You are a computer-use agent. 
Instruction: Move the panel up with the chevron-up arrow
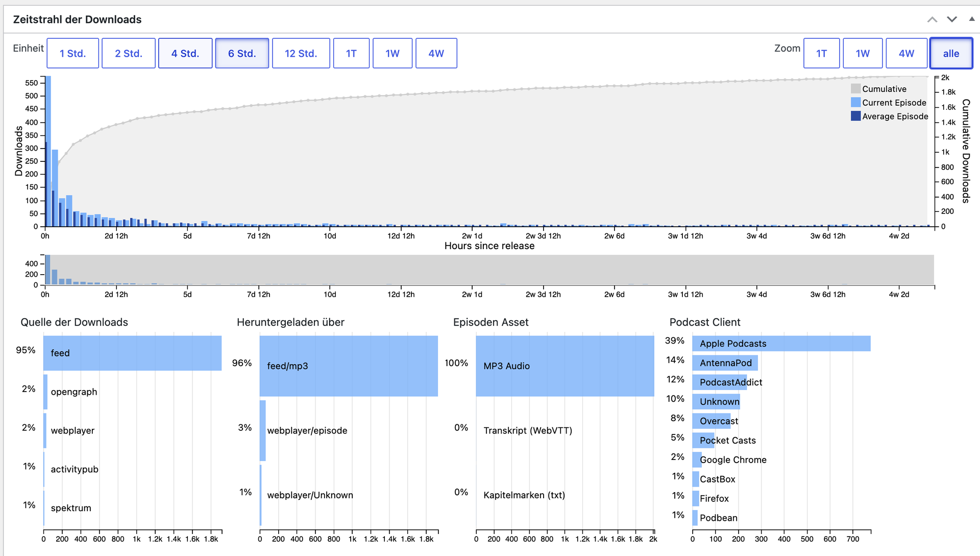point(932,19)
